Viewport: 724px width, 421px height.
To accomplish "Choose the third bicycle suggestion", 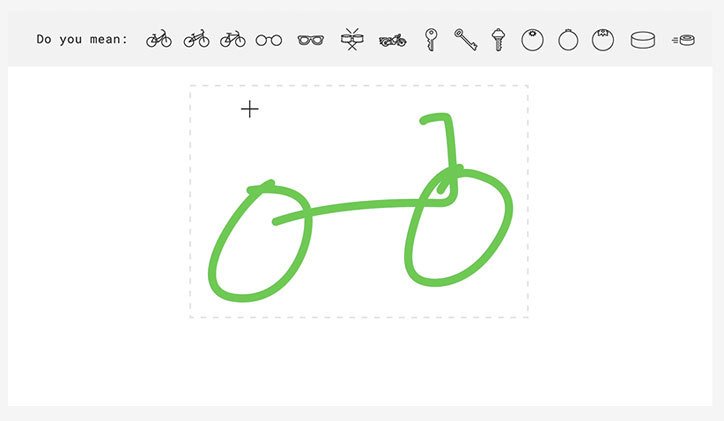I will [233, 39].
